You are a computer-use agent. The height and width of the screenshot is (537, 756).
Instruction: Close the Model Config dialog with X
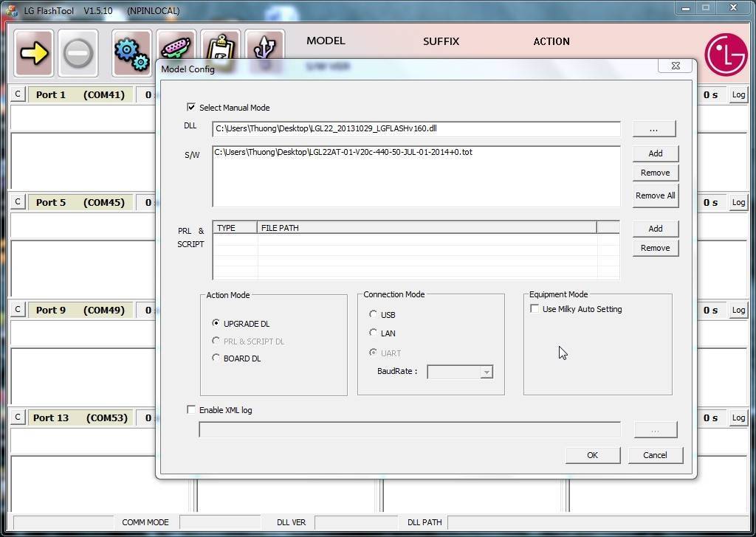pos(676,66)
